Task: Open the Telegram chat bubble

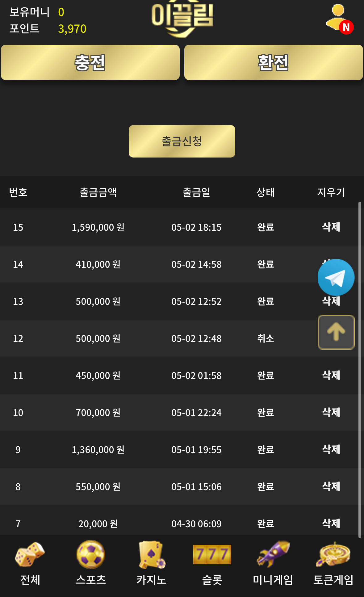Action: [336, 277]
